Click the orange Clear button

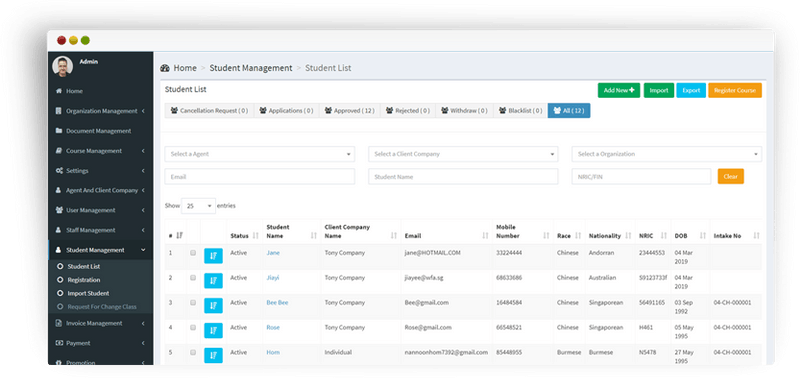tap(731, 177)
